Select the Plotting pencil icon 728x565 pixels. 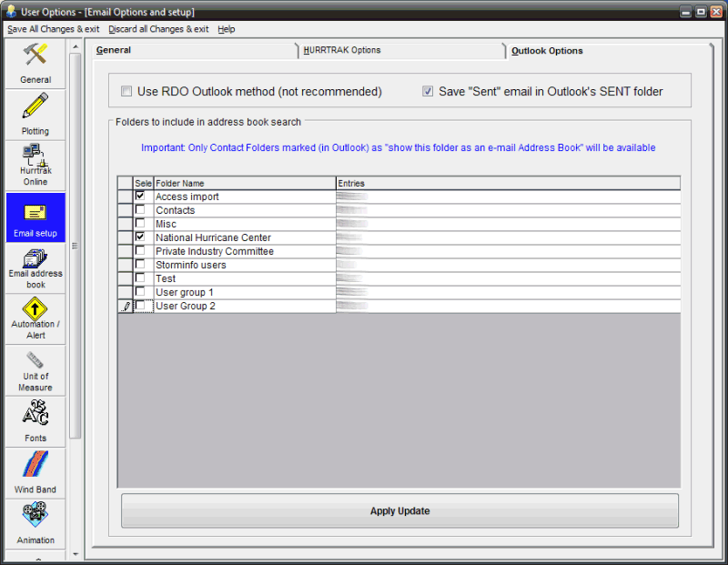point(35,113)
